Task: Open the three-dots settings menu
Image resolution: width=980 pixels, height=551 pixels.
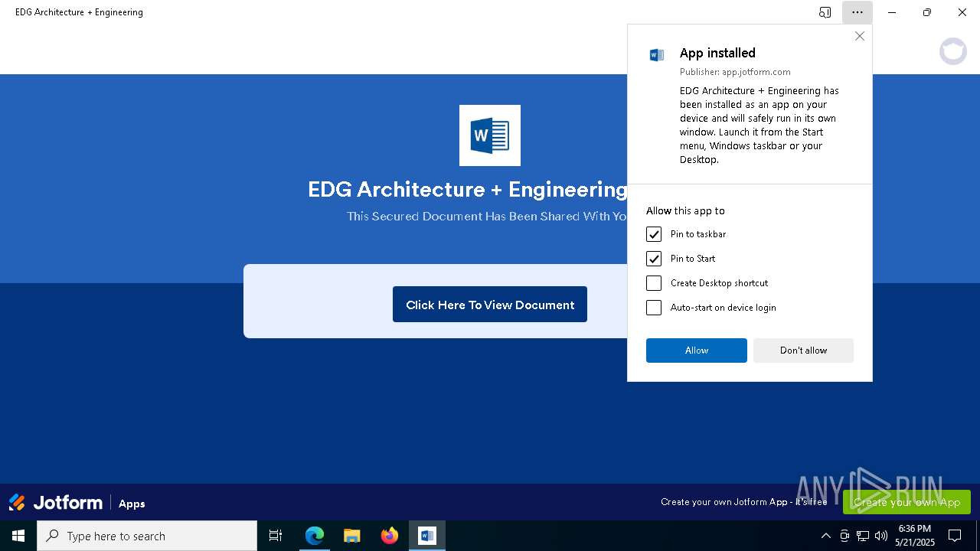Action: pyautogui.click(x=857, y=12)
